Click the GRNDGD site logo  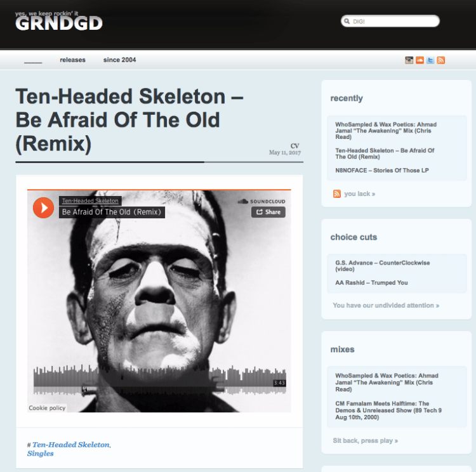click(59, 21)
